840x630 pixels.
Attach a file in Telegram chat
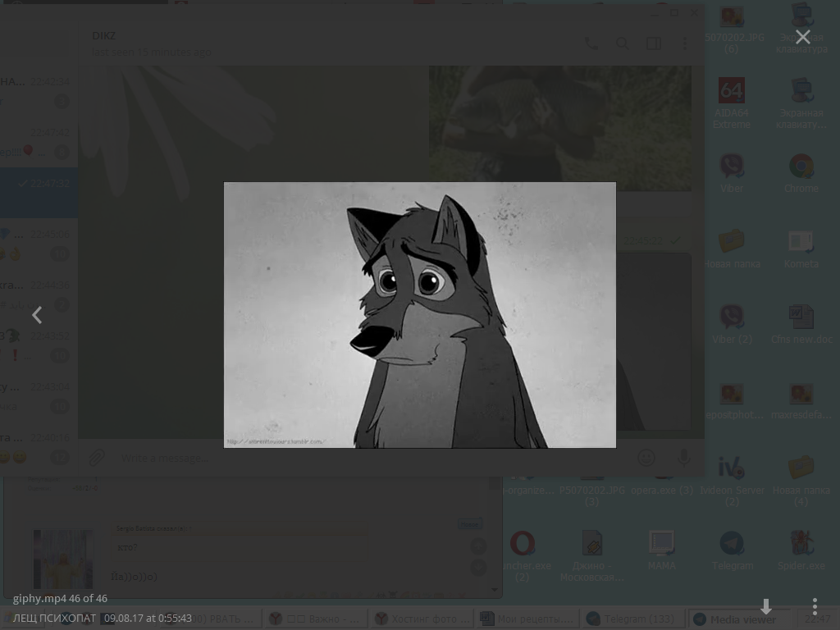click(x=97, y=458)
